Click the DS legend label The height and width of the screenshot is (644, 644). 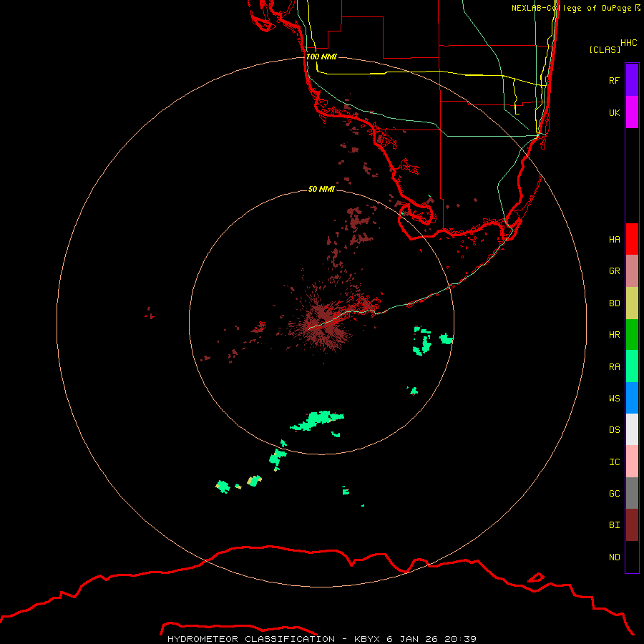tap(615, 430)
